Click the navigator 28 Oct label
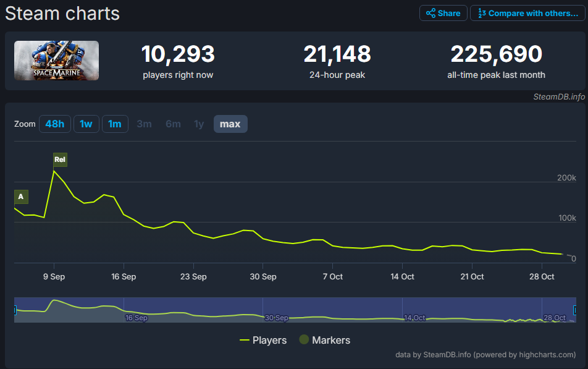Screen dimensions: 588x369 tap(555, 318)
